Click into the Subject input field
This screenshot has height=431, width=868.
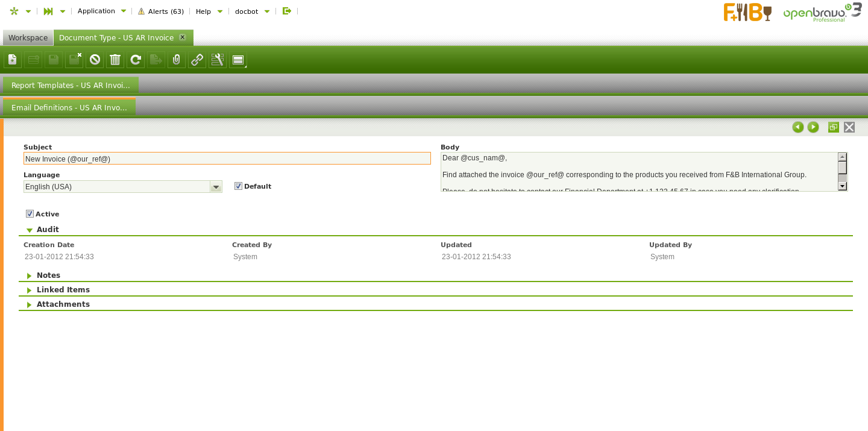click(x=227, y=159)
